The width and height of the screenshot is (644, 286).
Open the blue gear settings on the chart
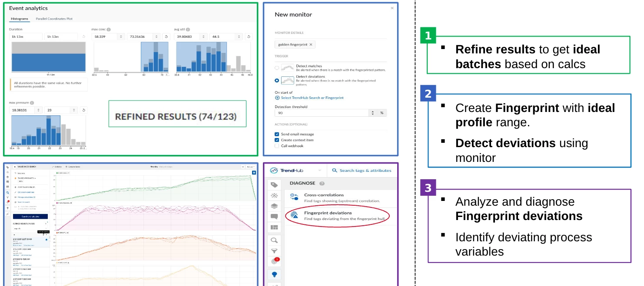point(254,173)
